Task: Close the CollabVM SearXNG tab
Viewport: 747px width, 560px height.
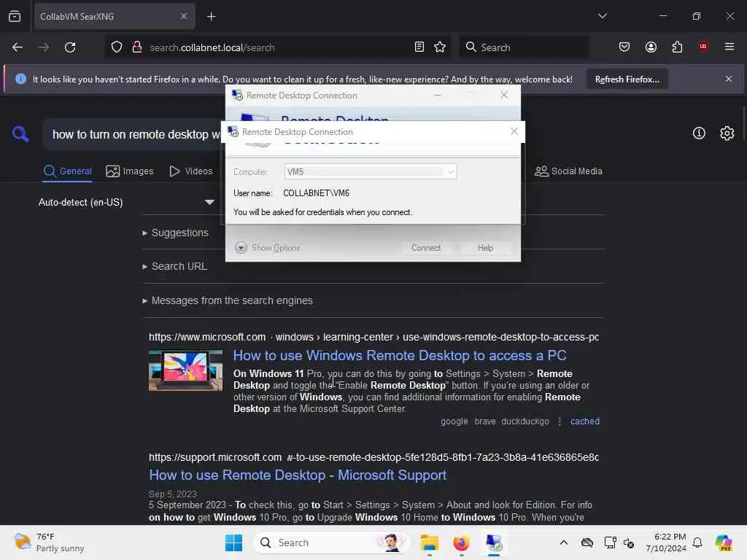Action: [x=183, y=16]
